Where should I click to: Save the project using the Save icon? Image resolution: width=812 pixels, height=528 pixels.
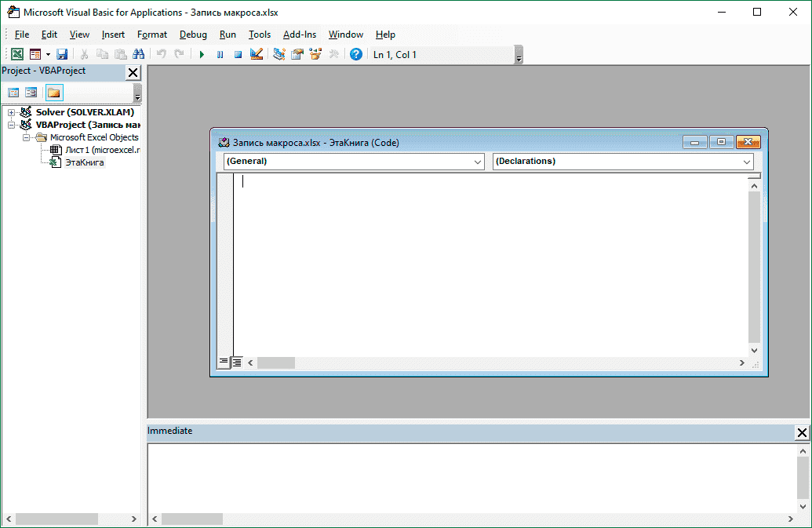62,53
